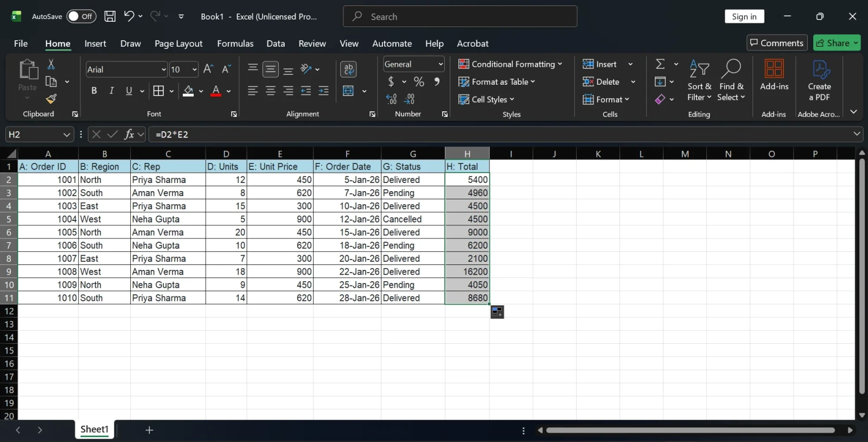Switch to the Insert tab
Image resolution: width=868 pixels, height=442 pixels.
(x=95, y=43)
